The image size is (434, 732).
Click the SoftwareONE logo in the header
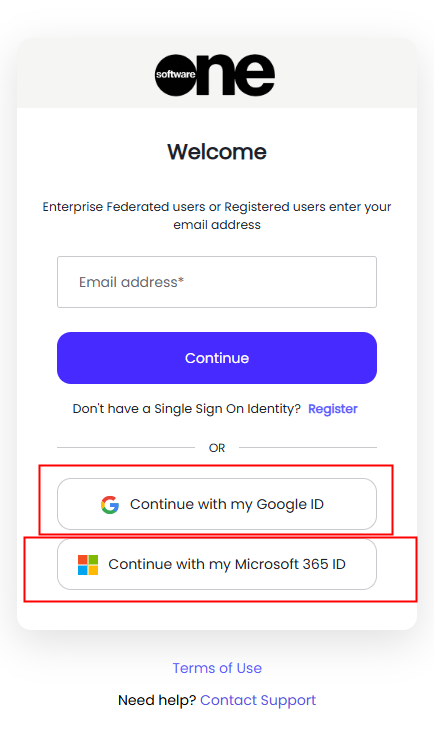[x=215, y=75]
